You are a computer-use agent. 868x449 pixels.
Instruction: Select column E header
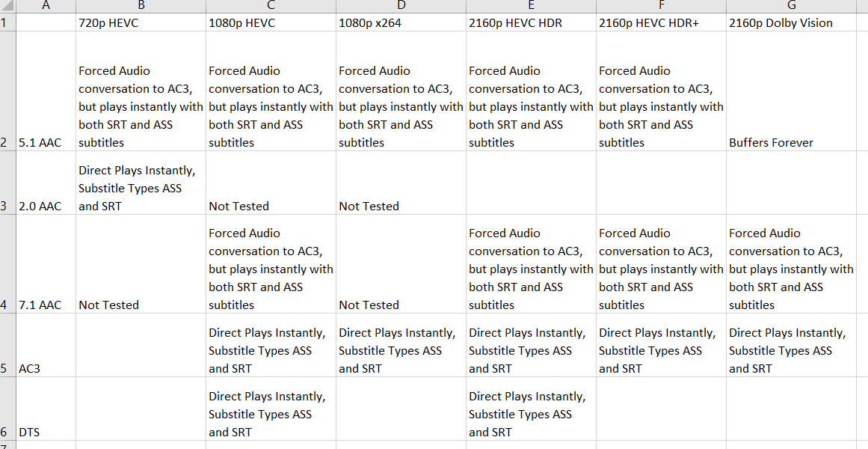[531, 6]
